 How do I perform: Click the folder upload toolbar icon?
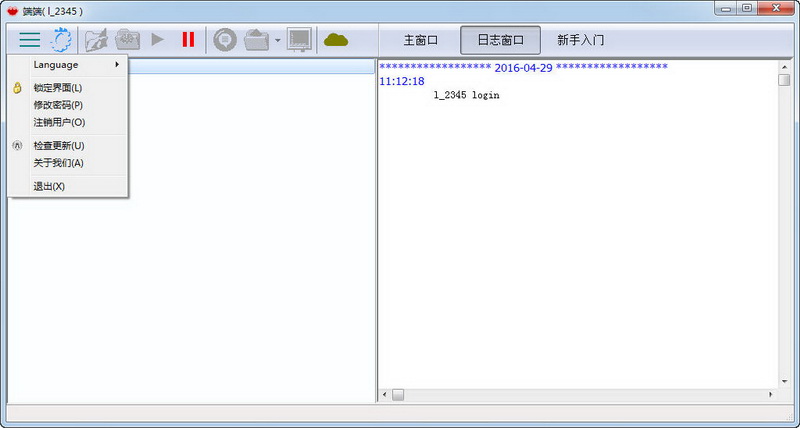(257, 40)
